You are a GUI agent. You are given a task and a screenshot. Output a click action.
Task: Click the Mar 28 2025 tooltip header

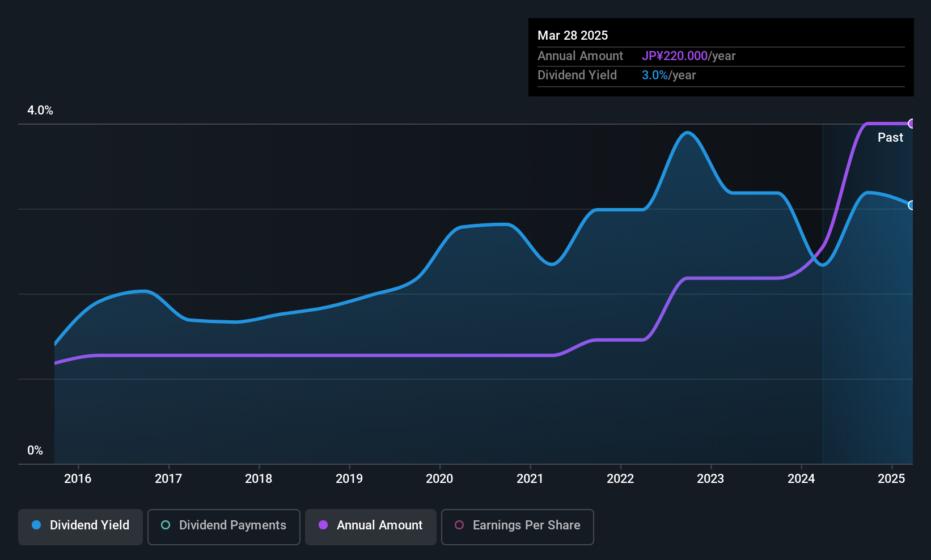click(x=573, y=35)
